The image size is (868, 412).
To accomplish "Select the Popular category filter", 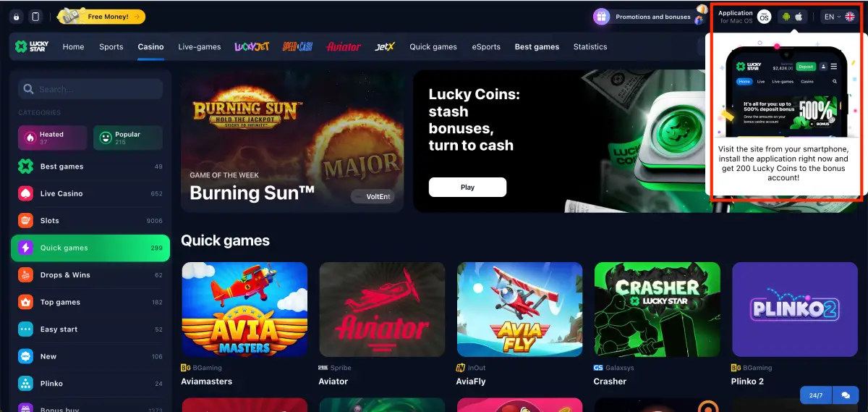I will click(128, 138).
